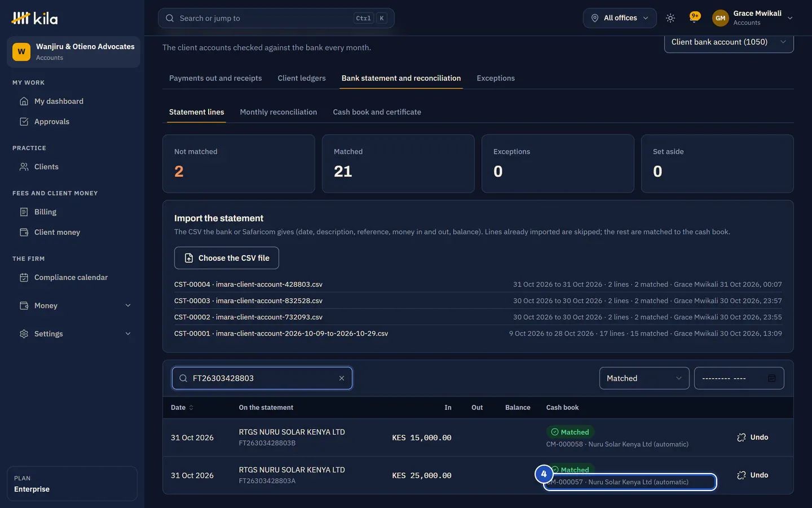Viewport: 812px width, 508px height.
Task: Switch to the Client ledgers tab
Action: (302, 78)
